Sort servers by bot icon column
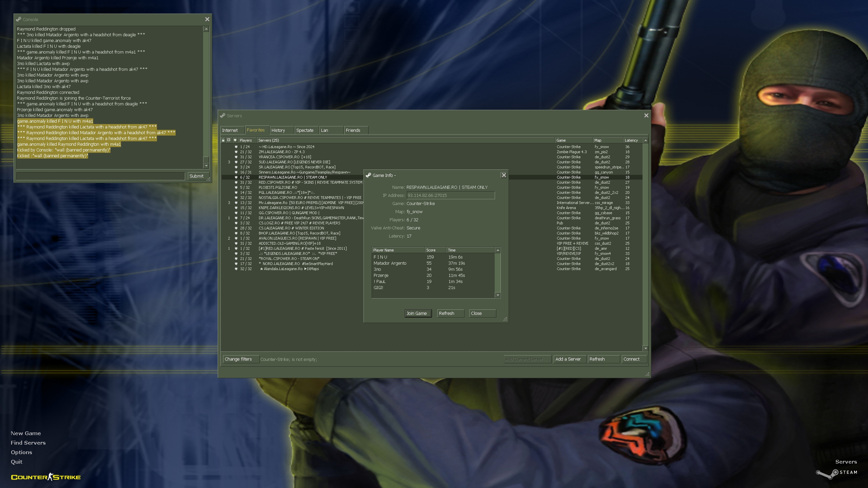868x488 pixels. point(229,140)
